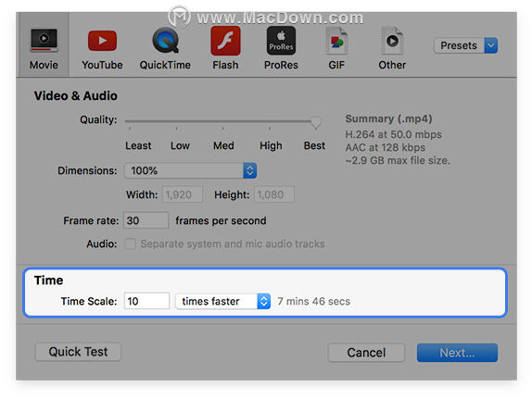Screen dimensions: 532x399
Task: Open the Presets dropdown
Action: 465,45
